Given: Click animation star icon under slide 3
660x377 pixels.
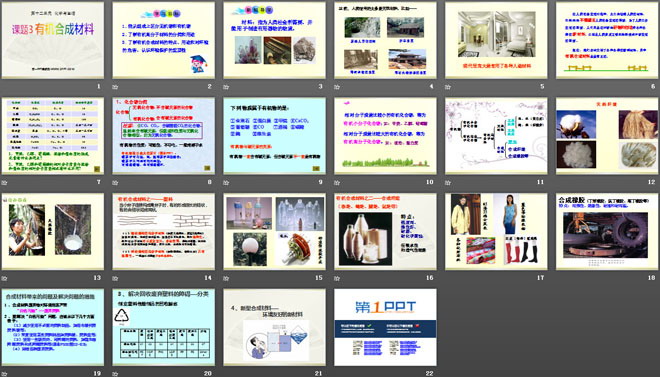Looking at the screenshot, I should 226,87.
